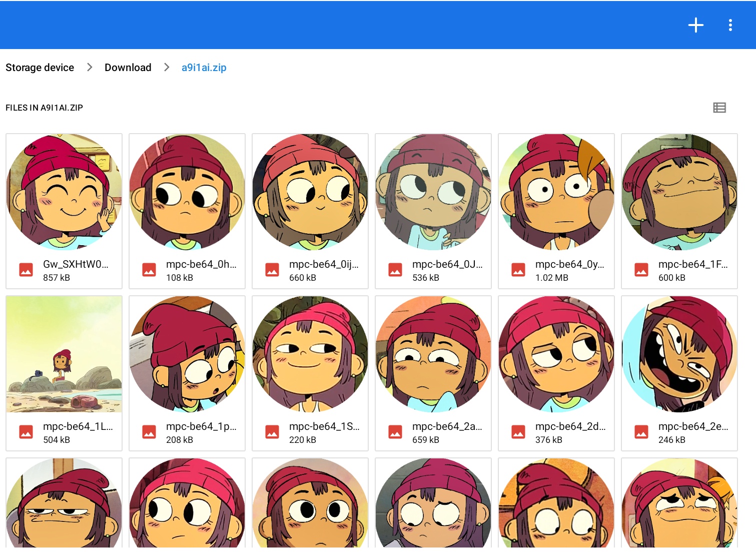The image size is (756, 552).
Task: Click image file icon beside mpc-be64_2a
Action: tap(395, 432)
